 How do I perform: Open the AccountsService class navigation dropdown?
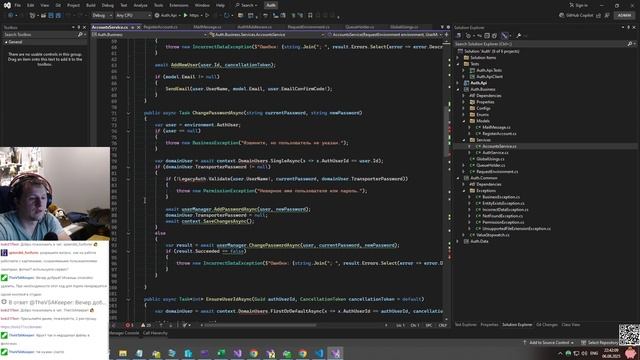click(267, 35)
